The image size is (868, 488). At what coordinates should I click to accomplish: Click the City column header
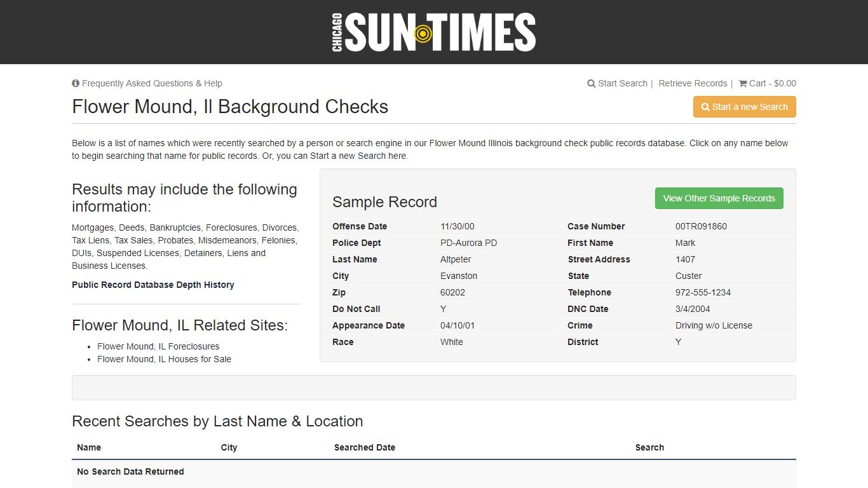click(229, 447)
